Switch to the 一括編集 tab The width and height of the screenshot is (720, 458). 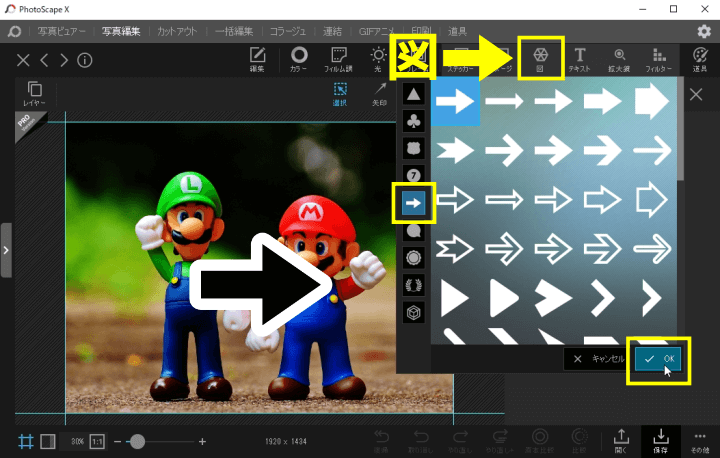pyautogui.click(x=234, y=31)
